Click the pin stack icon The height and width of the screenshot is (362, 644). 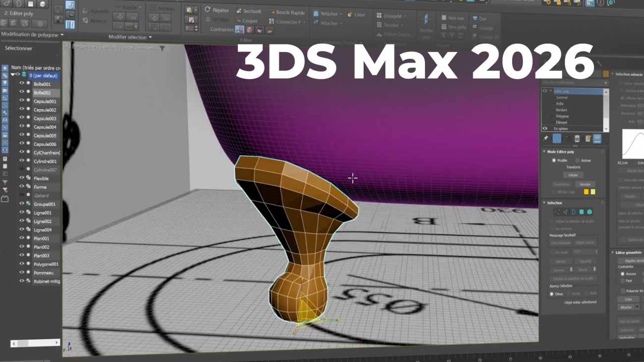pos(546,139)
